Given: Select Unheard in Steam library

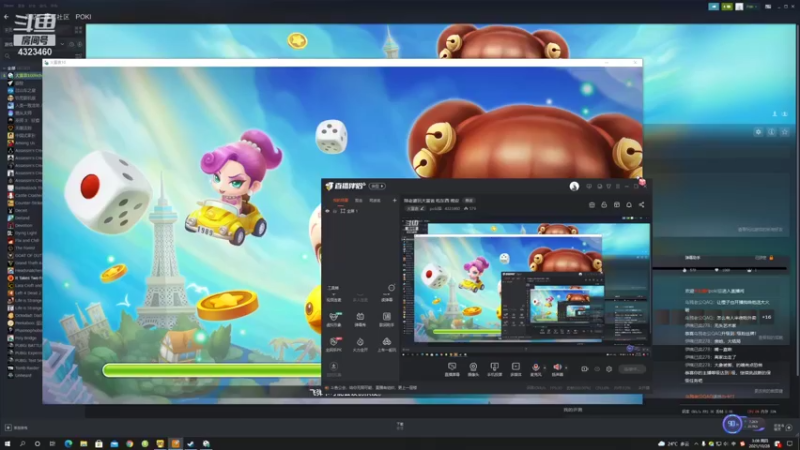Looking at the screenshot, I should pyautogui.click(x=24, y=376).
